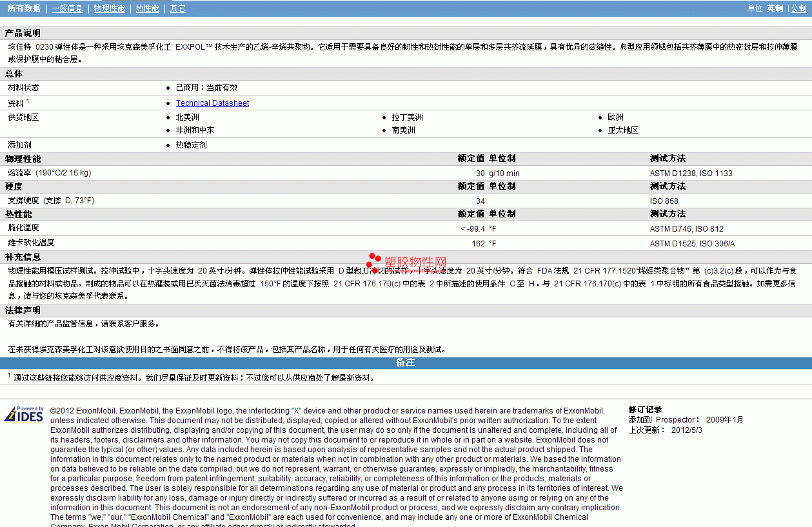
Task: Select the 上次更新 2012/5/3 line
Action: coord(666,430)
